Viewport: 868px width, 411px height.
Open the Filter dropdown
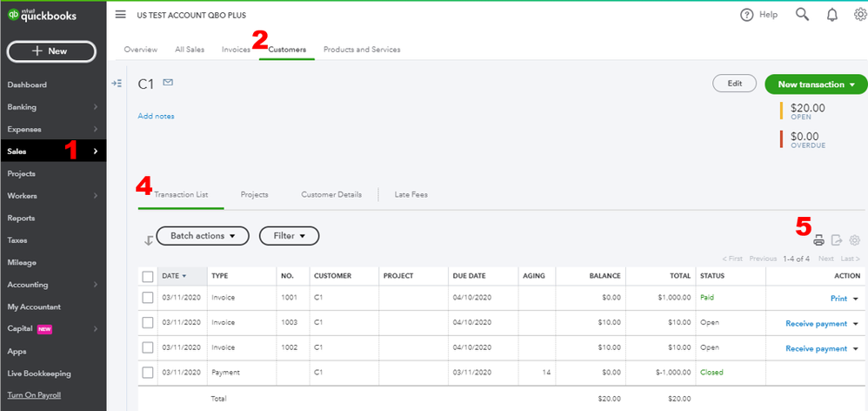click(x=289, y=236)
